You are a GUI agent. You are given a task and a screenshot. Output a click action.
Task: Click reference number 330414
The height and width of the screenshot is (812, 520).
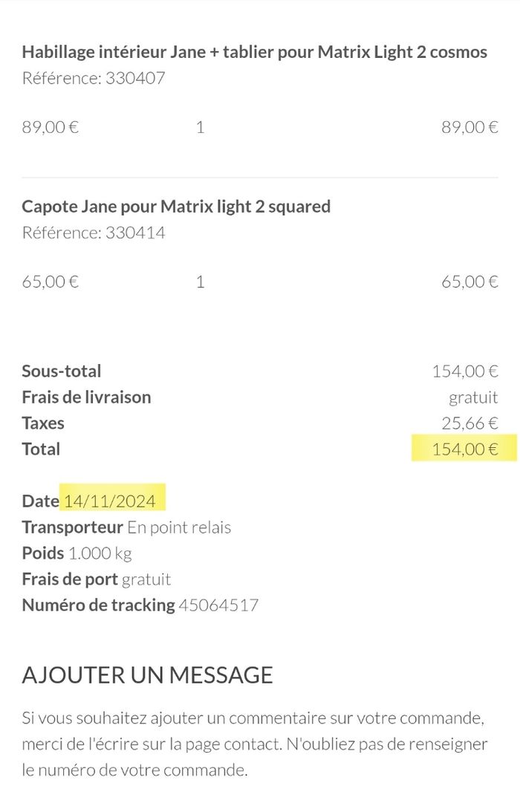[135, 233]
